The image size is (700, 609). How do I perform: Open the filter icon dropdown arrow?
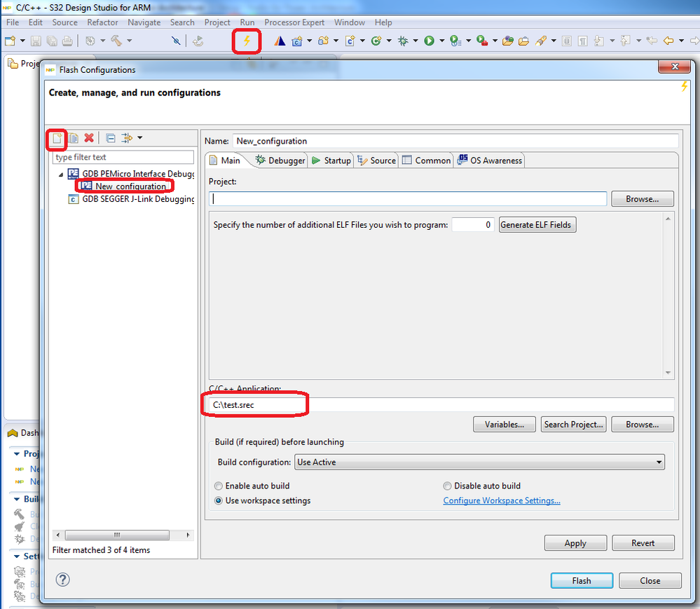click(x=139, y=138)
